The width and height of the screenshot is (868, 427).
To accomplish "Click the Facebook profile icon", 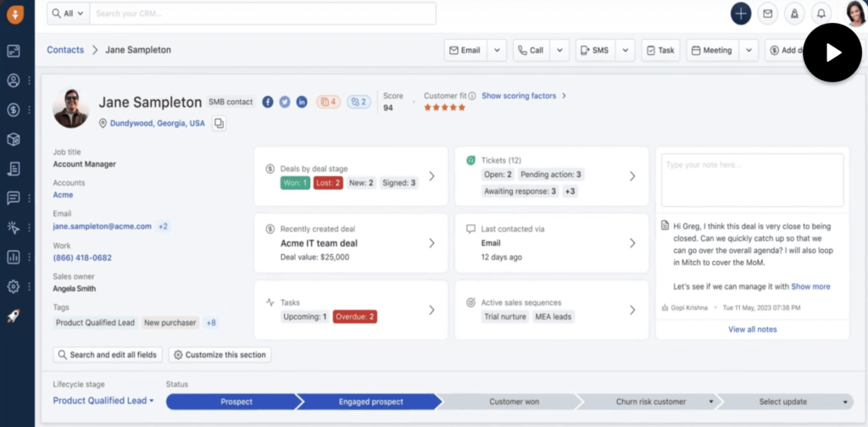I will click(x=268, y=102).
